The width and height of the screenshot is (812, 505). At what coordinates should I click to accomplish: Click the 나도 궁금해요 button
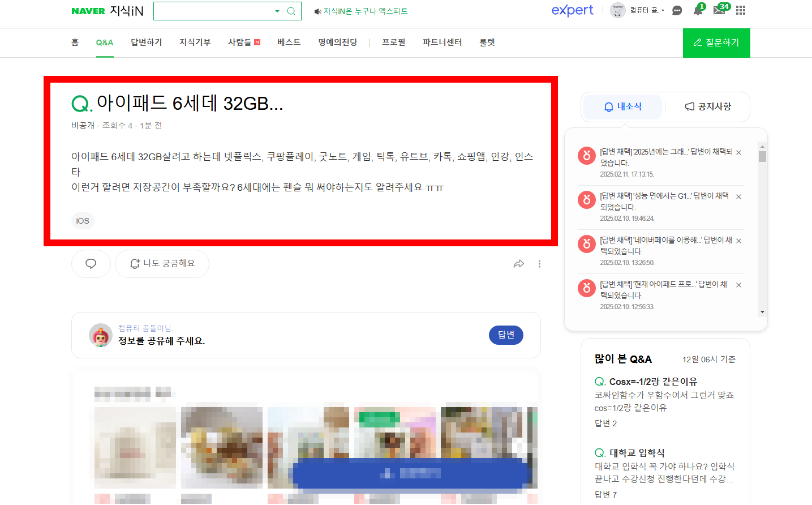coord(162,264)
